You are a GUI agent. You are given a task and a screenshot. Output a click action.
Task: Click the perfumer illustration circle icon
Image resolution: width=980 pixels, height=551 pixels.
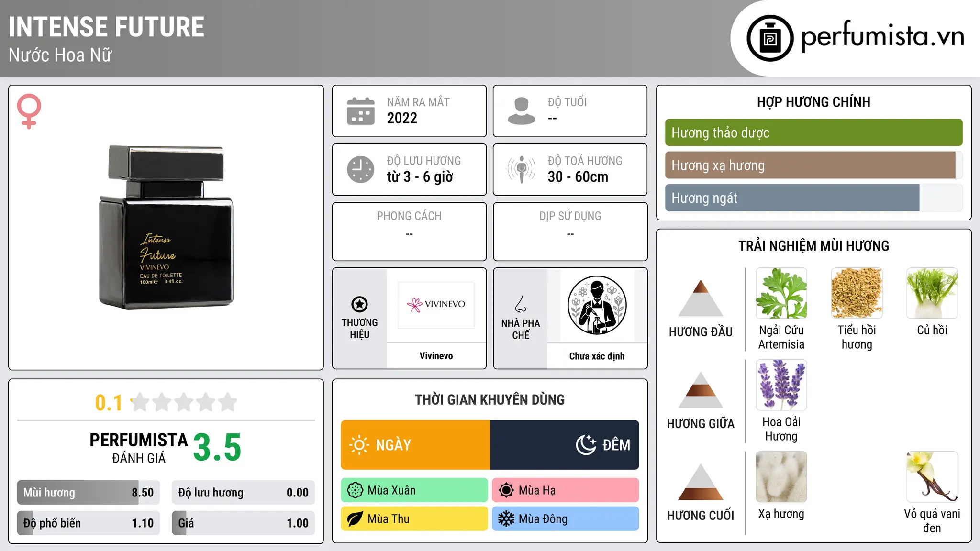597,305
